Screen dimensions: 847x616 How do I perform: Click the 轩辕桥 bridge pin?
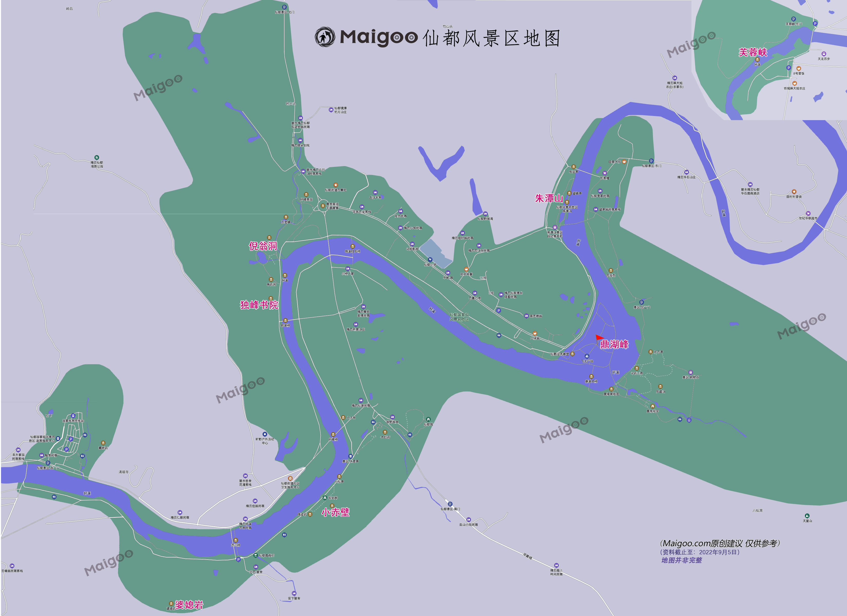333,435
